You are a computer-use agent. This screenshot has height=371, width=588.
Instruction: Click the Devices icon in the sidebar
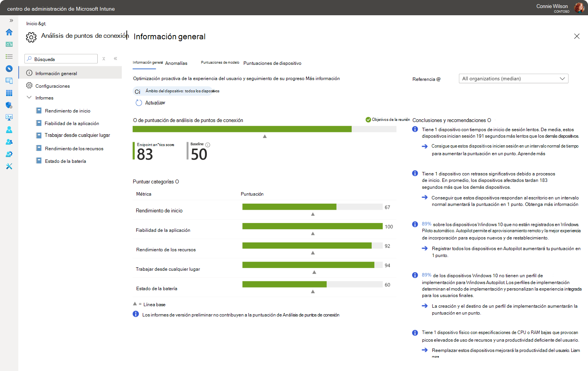coord(9,81)
